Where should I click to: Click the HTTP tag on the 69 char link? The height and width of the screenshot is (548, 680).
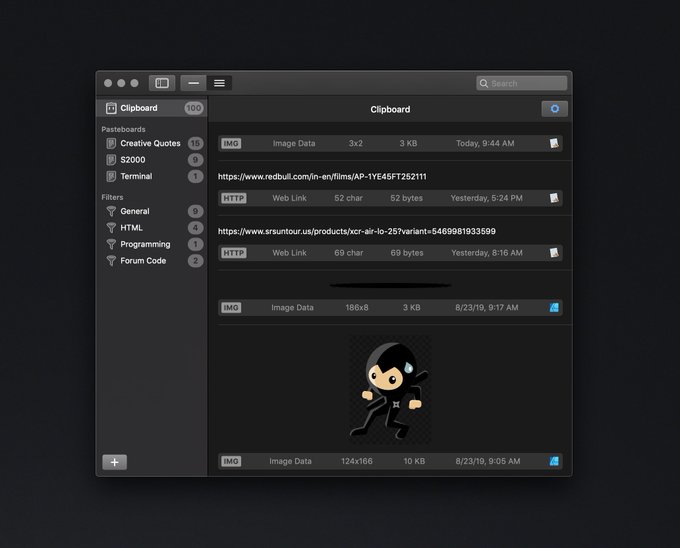point(234,253)
